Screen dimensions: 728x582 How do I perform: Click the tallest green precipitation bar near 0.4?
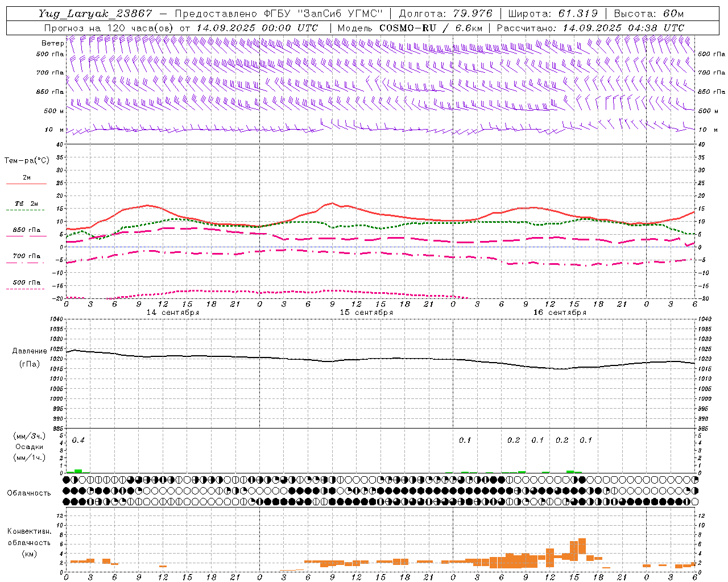tap(78, 471)
